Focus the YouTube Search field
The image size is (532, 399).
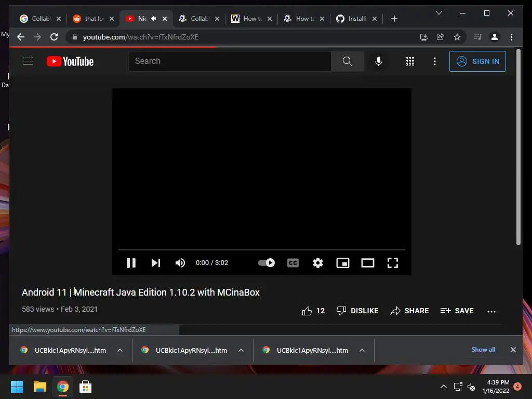coord(230,61)
